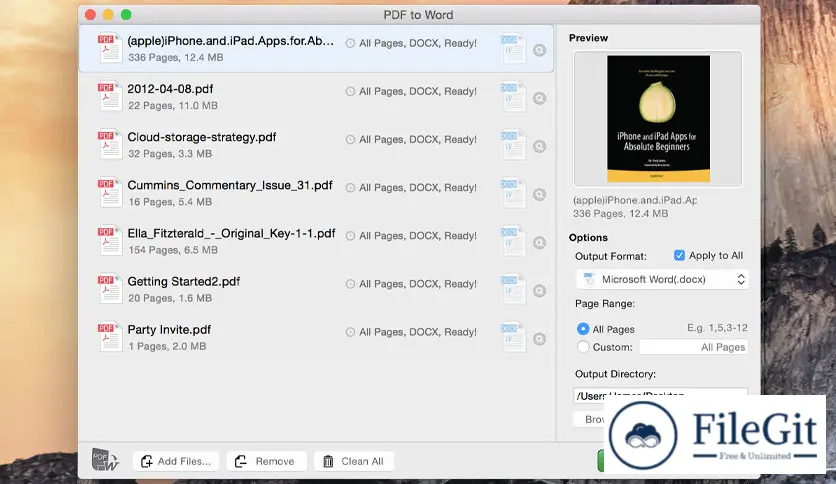Toggle the Apply to All checkbox
The height and width of the screenshot is (484, 836).
click(x=679, y=255)
